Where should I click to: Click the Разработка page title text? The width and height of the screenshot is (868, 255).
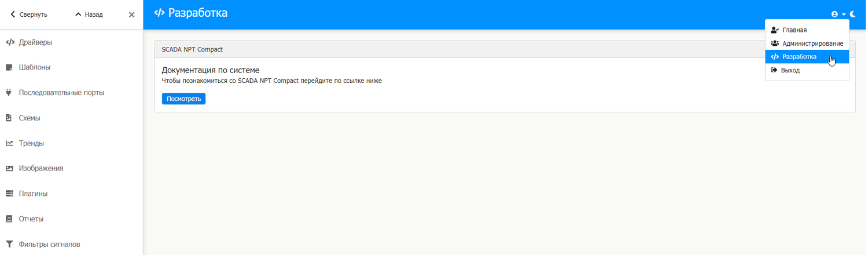pos(198,13)
